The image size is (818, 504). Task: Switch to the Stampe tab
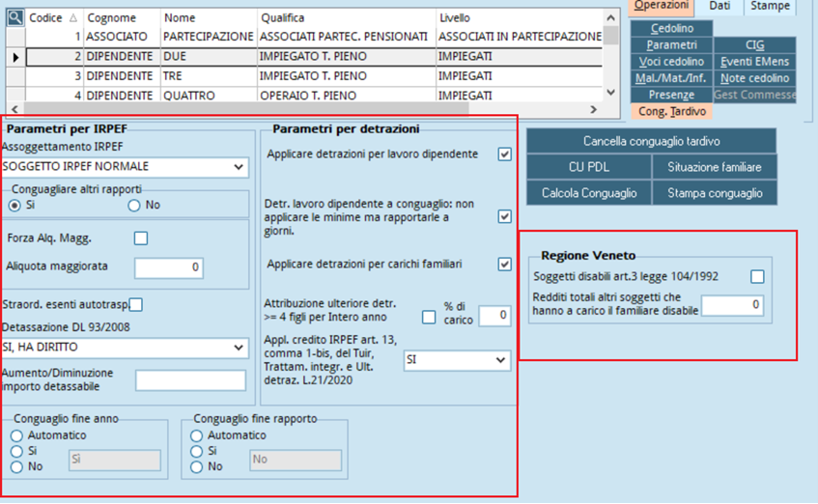(x=770, y=6)
